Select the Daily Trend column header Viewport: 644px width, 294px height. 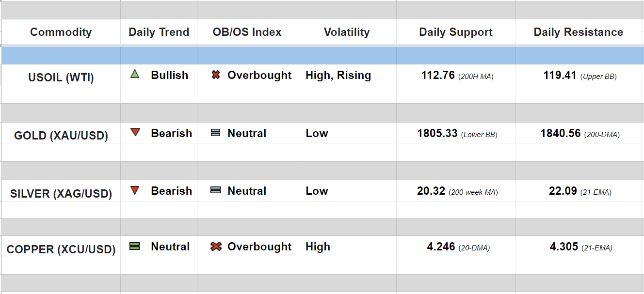pos(159,32)
